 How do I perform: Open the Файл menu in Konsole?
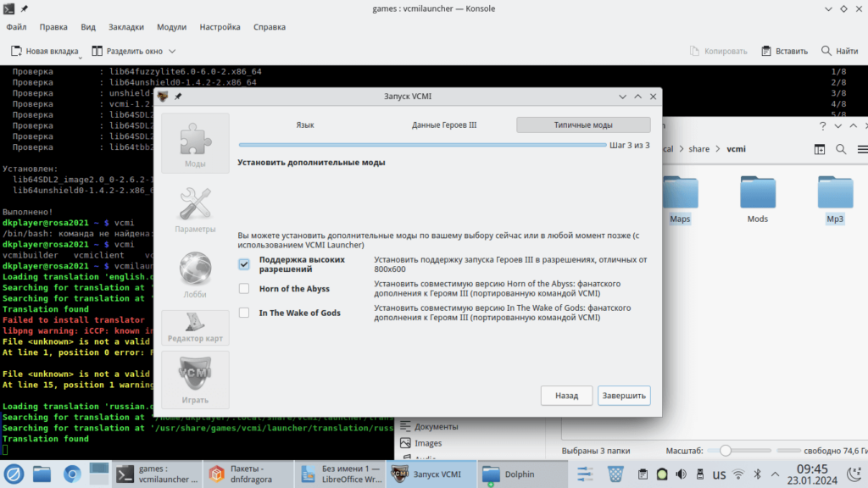coord(17,27)
